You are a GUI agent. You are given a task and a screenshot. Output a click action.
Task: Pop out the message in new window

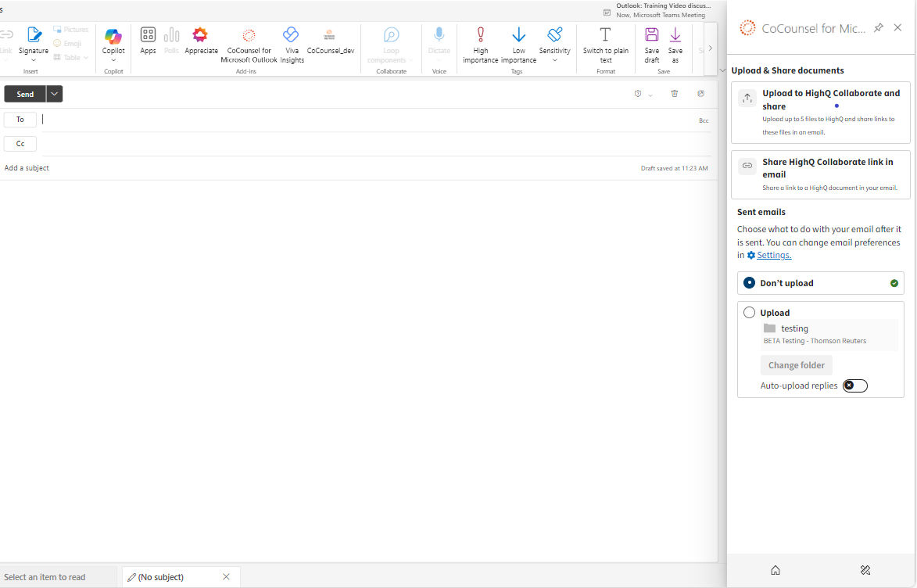(x=700, y=94)
